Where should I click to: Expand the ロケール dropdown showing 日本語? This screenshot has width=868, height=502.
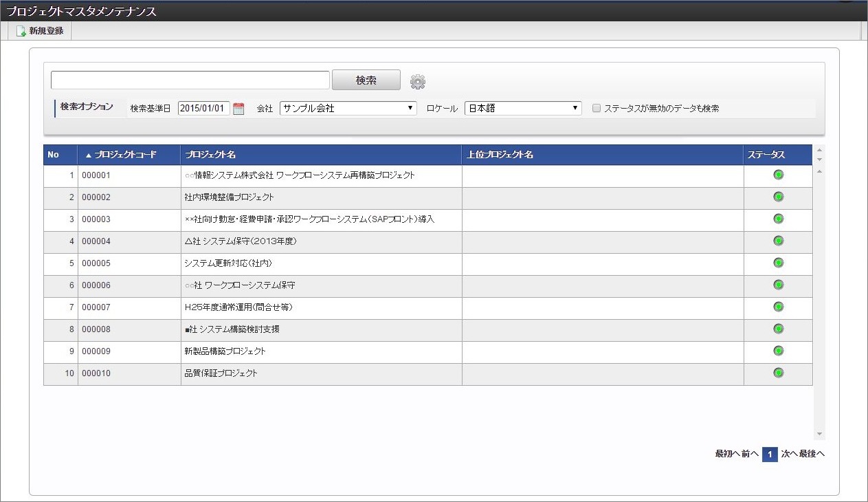pos(522,109)
